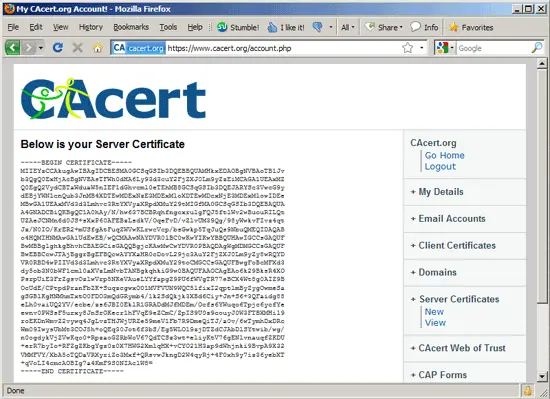Viewport: 550px width, 399px height.
Task: Close the Firefox window
Action: point(541,9)
